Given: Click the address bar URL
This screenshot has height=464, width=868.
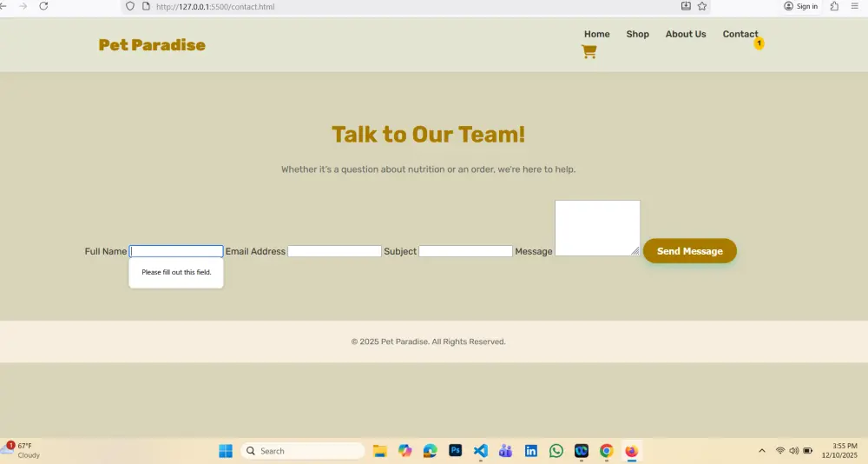Looking at the screenshot, I should [x=215, y=7].
